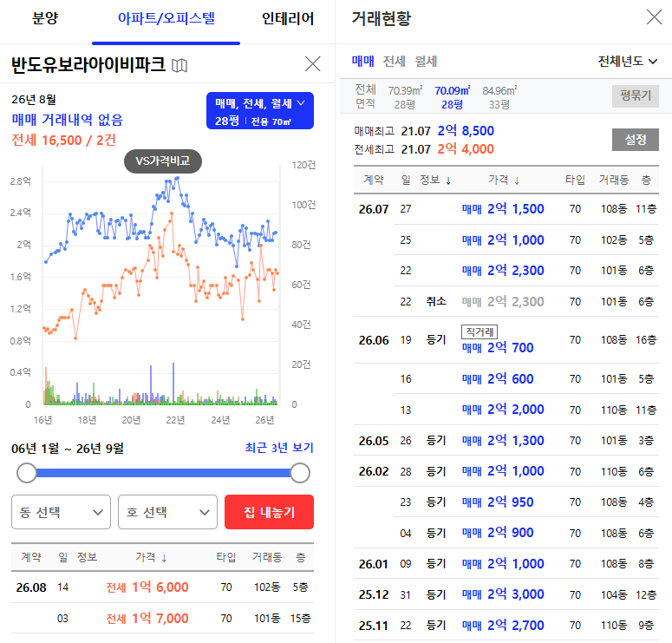The height and width of the screenshot is (643, 672).
Task: Click the 매매 2억 1,500 price row
Action: 506,209
